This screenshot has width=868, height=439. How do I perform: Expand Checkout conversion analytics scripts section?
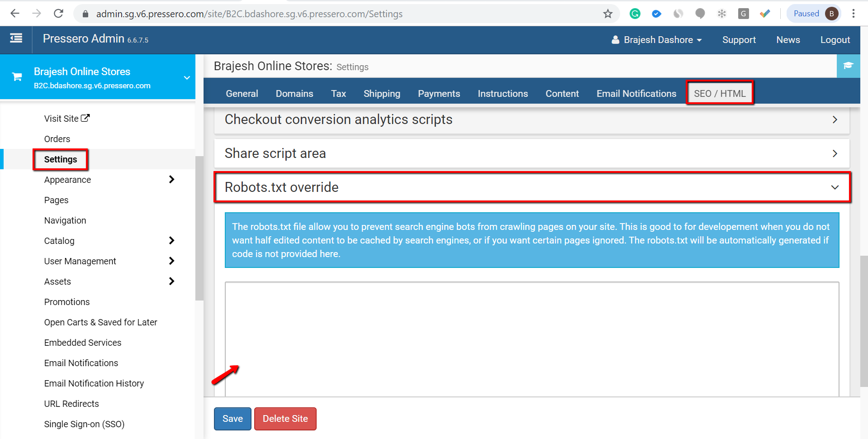coord(531,119)
